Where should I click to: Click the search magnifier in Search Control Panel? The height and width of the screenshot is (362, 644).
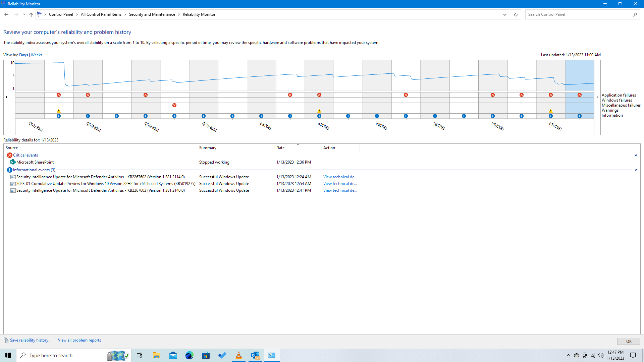pos(635,14)
